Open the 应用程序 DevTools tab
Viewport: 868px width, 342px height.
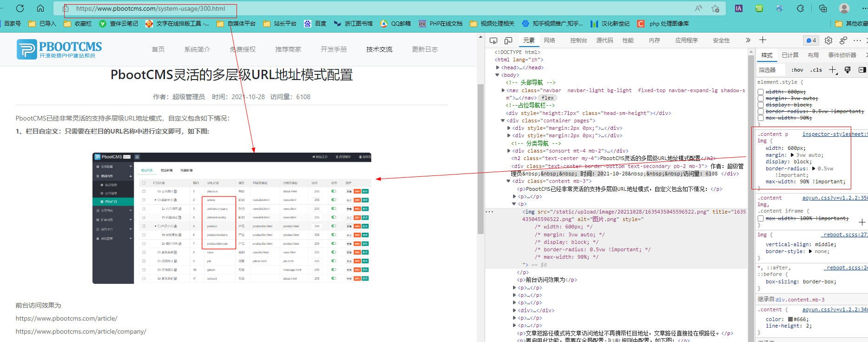[686, 40]
